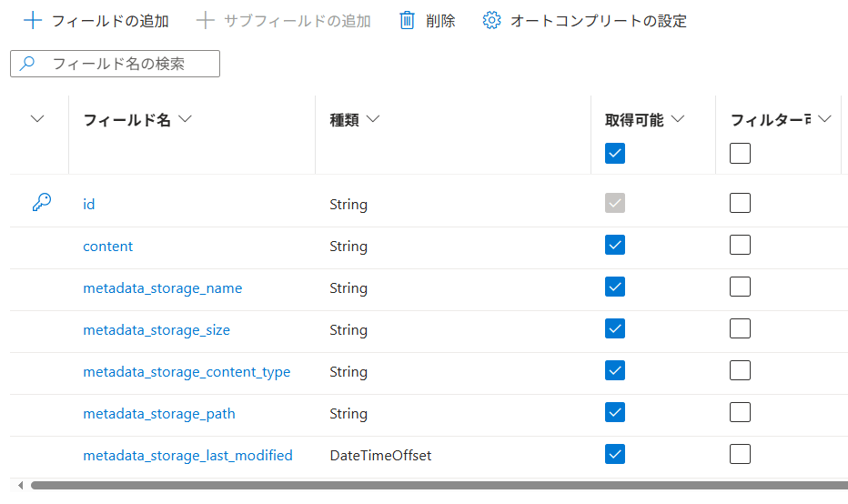
Task: Open the 取得可能 column header chevron
Action: click(x=677, y=119)
